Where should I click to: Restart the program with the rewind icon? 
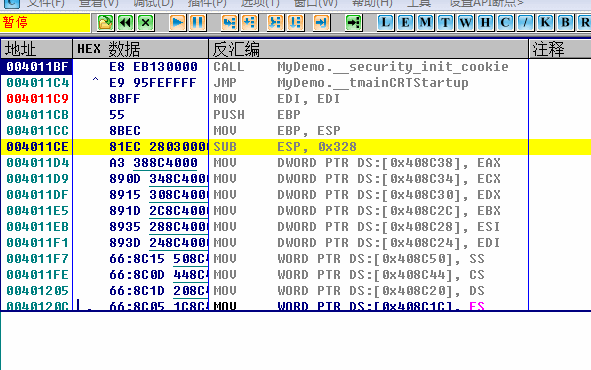click(126, 23)
